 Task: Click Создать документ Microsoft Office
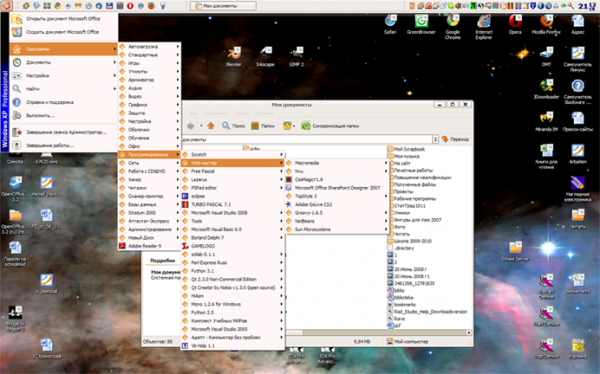tap(63, 32)
